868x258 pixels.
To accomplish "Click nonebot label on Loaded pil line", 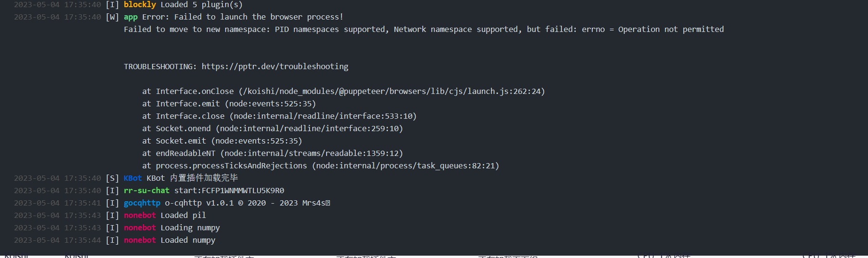I will coord(140,215).
